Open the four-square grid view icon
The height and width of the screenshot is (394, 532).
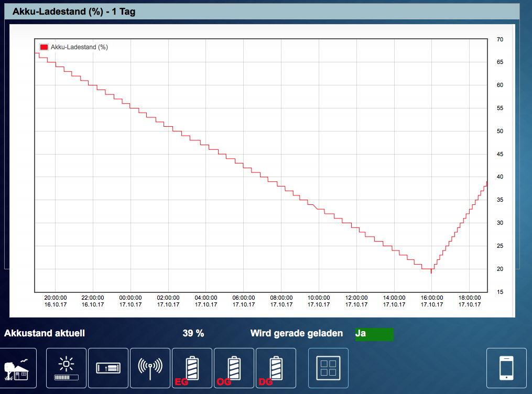pyautogui.click(x=328, y=368)
